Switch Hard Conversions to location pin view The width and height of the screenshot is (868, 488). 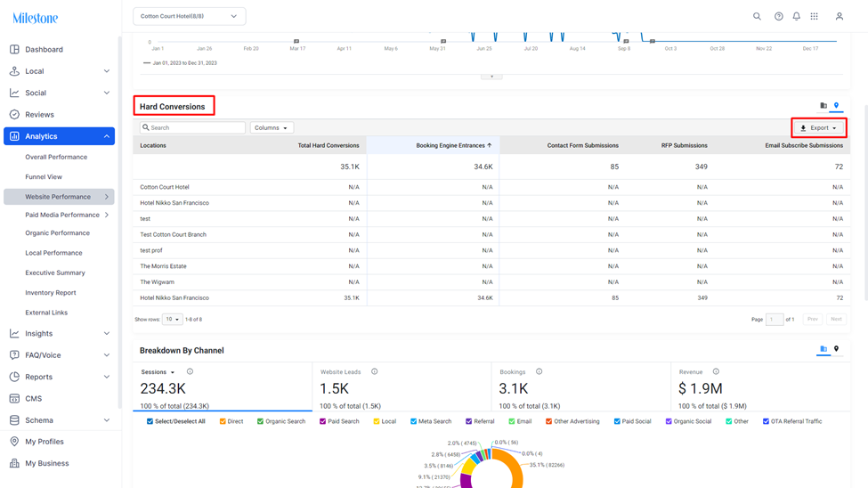[837, 105]
